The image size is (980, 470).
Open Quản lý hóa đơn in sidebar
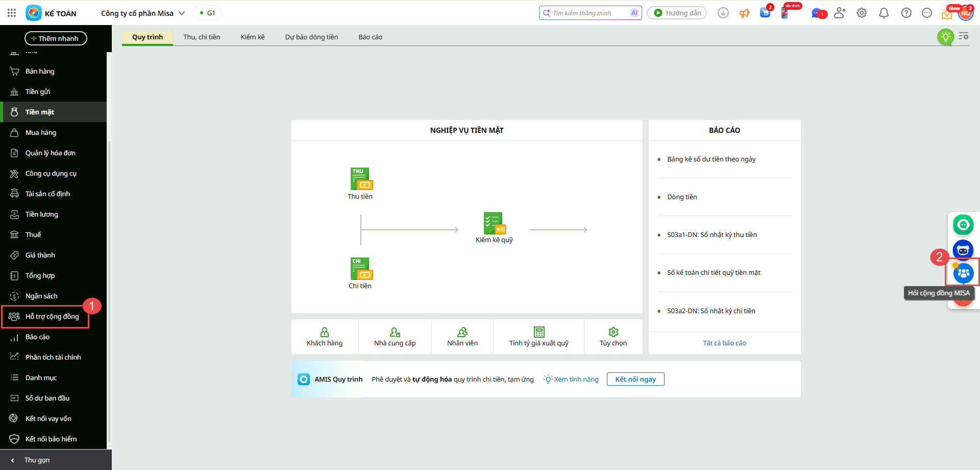[x=54, y=153]
